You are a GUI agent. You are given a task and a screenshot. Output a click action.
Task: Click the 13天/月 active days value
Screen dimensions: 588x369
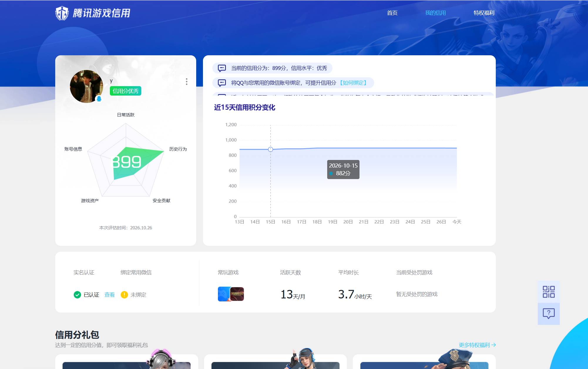293,294
